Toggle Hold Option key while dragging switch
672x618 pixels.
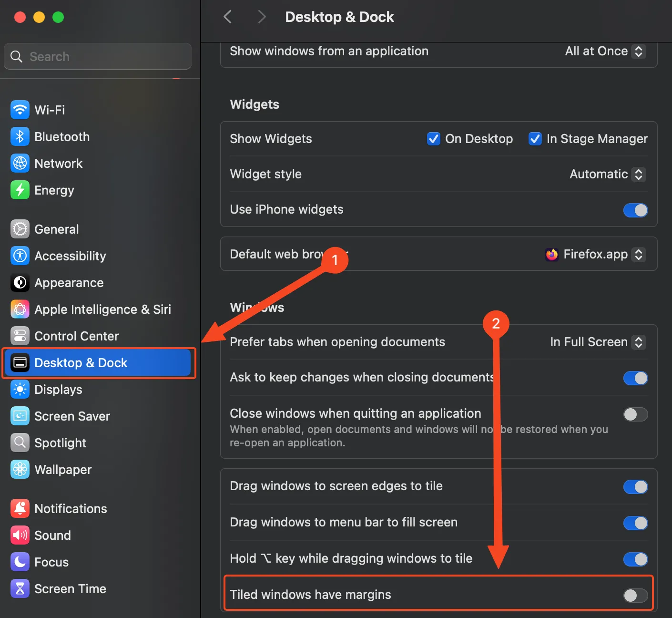[x=636, y=559]
